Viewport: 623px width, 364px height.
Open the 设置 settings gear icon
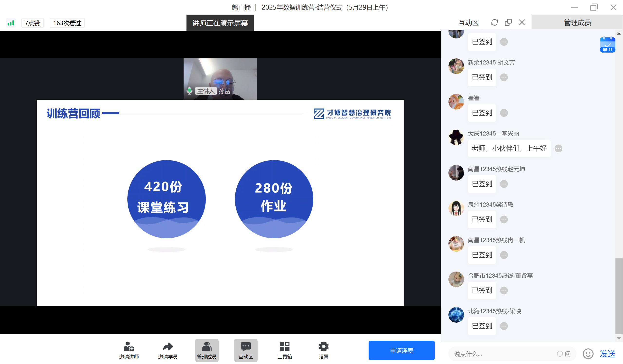click(x=323, y=347)
